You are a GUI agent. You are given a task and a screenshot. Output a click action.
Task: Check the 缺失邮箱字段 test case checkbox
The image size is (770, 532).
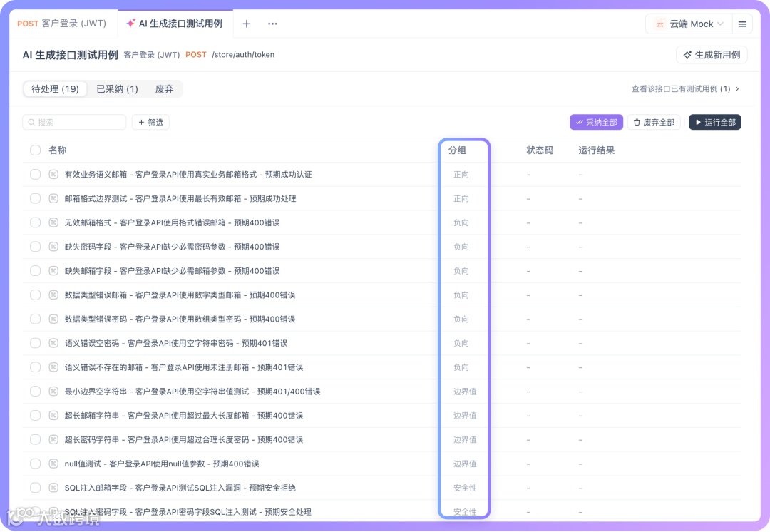(x=36, y=271)
